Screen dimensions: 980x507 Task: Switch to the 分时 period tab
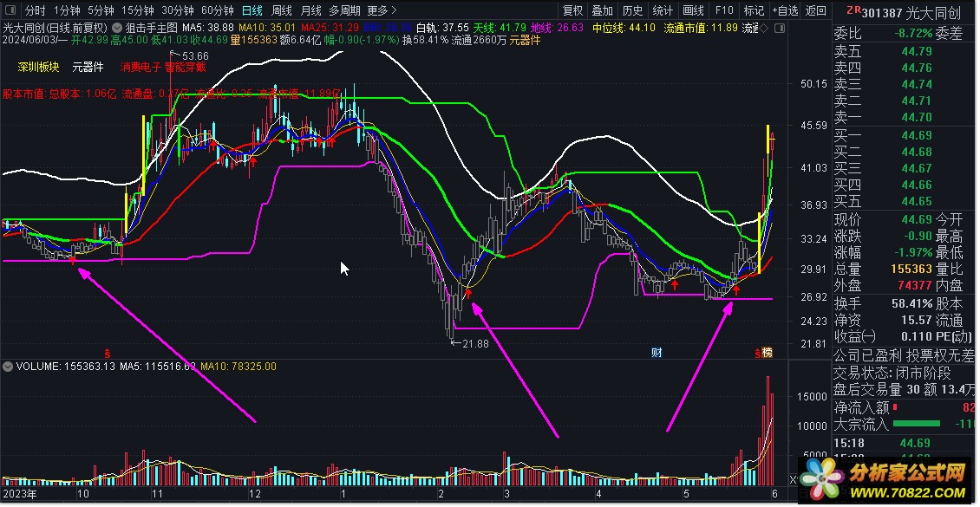pos(35,10)
